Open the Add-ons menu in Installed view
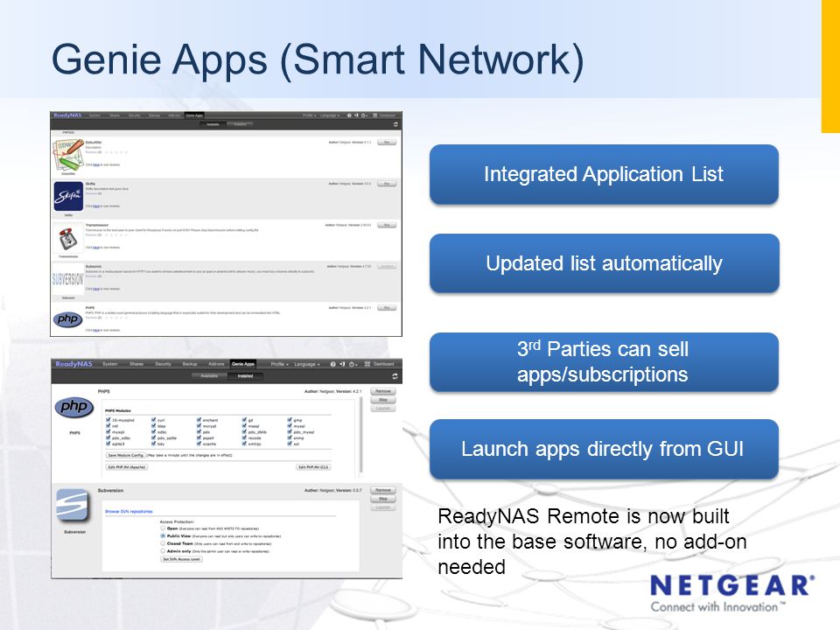This screenshot has width=840, height=630. (216, 364)
